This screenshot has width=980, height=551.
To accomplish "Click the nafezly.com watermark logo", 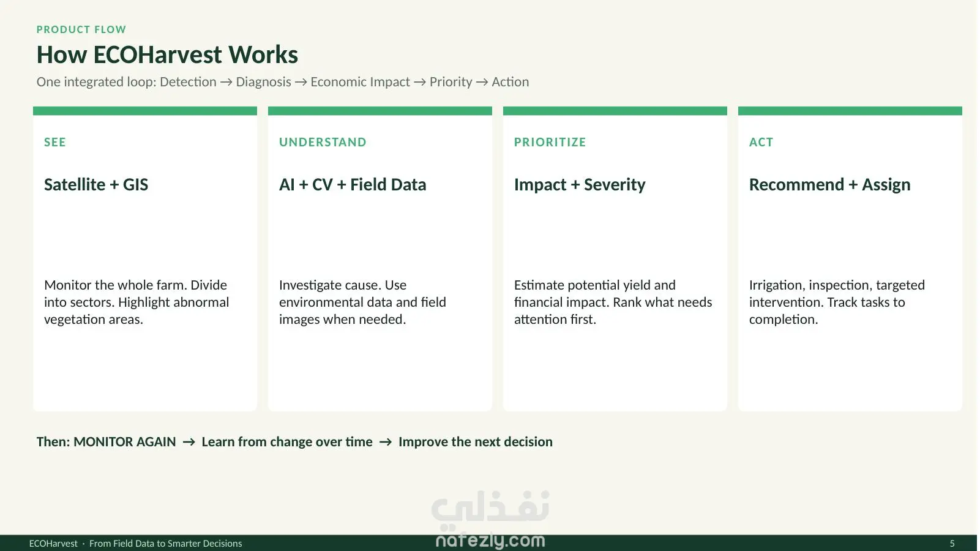I will tap(490, 520).
